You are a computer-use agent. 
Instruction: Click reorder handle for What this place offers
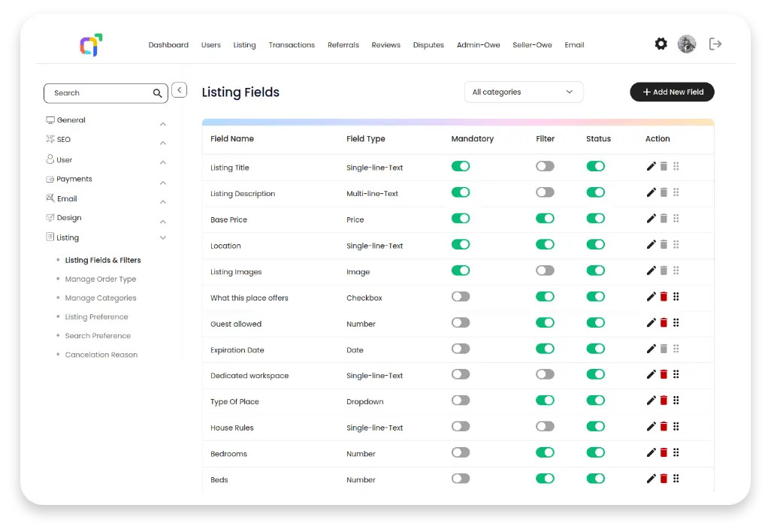click(x=676, y=297)
